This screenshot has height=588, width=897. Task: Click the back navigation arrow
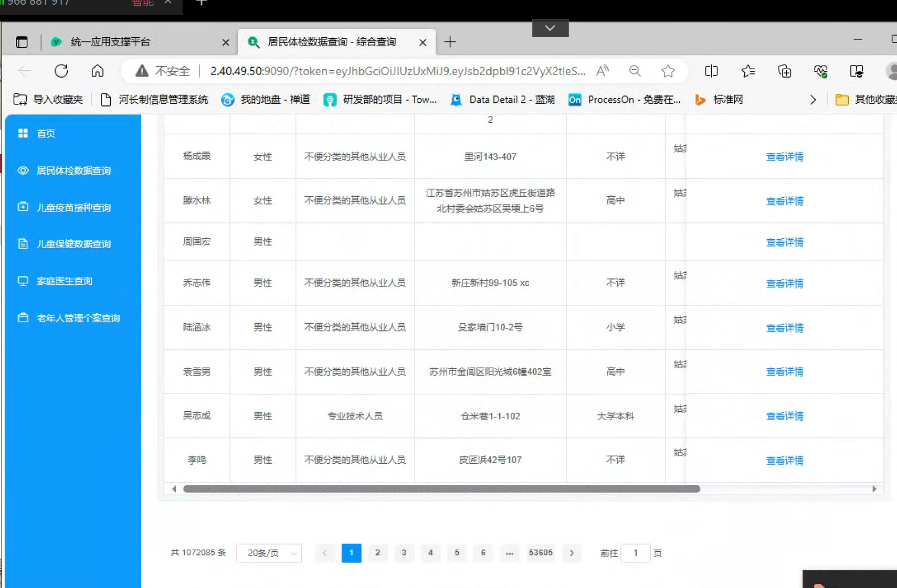25,71
